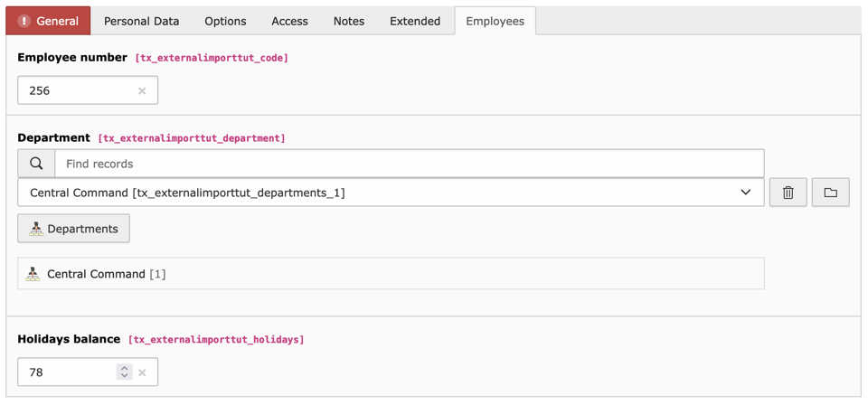Click the search magnifier icon
This screenshot has height=405, width=868.
(x=36, y=164)
